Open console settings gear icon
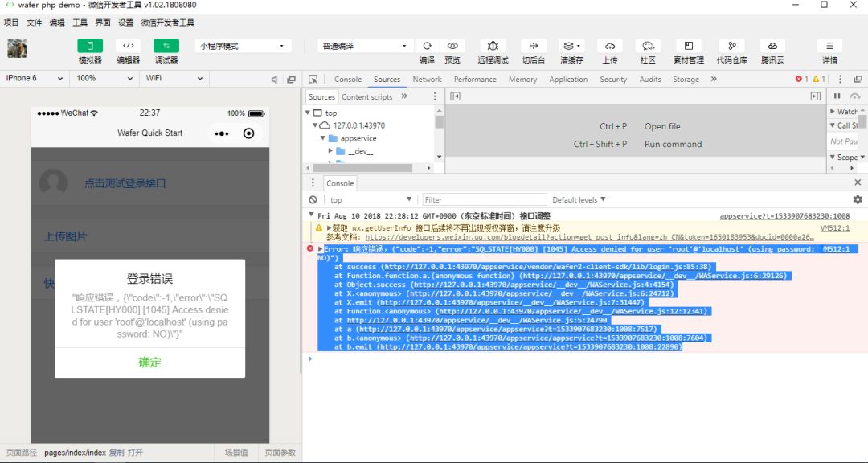868x463 pixels. (x=858, y=199)
